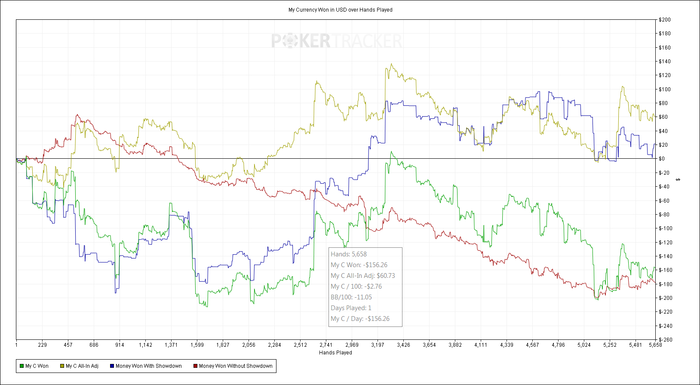Click the 5,658 x-axis end label
Image resolution: width=700 pixels, height=385 pixels.
coord(655,345)
